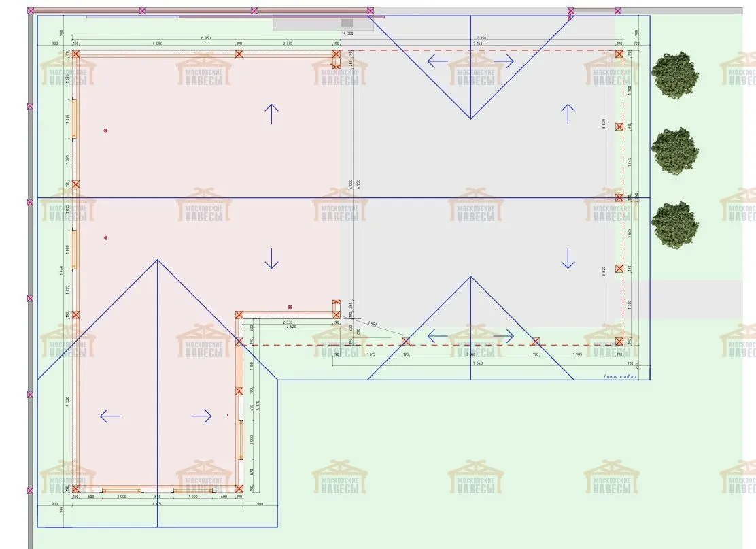Select the down slope arrow in pink area
Viewport: 756px width, 549px height.
click(x=271, y=258)
